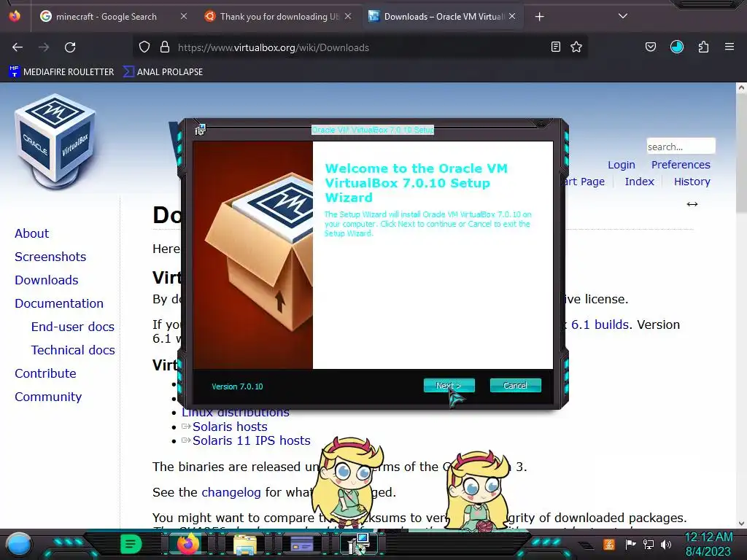Toggle the page width arrows icon

pos(692,204)
